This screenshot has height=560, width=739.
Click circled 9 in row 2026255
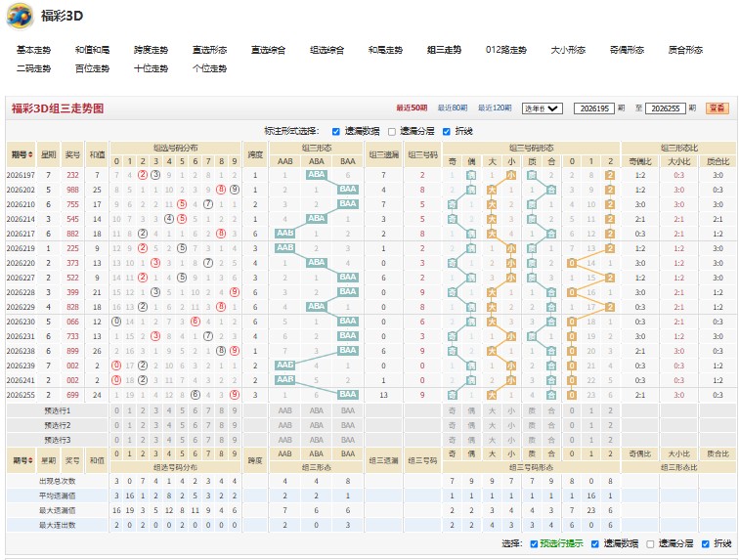coord(235,395)
